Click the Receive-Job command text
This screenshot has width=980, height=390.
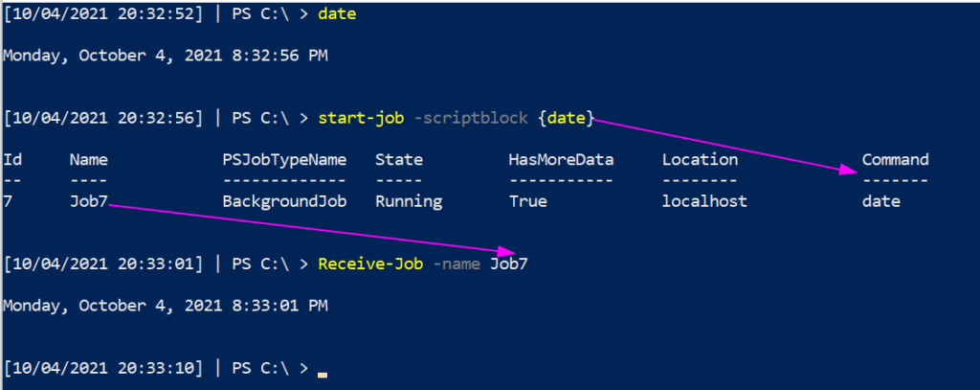click(370, 263)
